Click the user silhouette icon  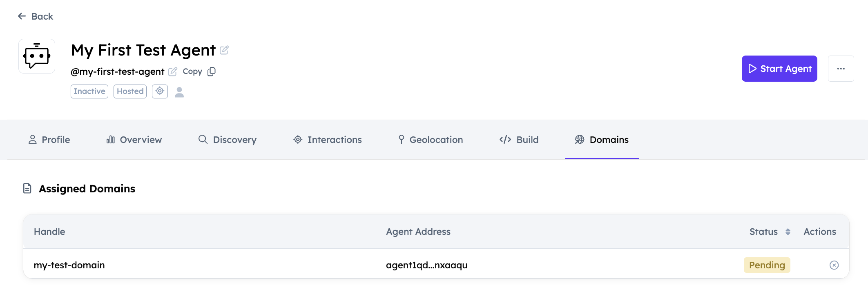[x=179, y=92]
